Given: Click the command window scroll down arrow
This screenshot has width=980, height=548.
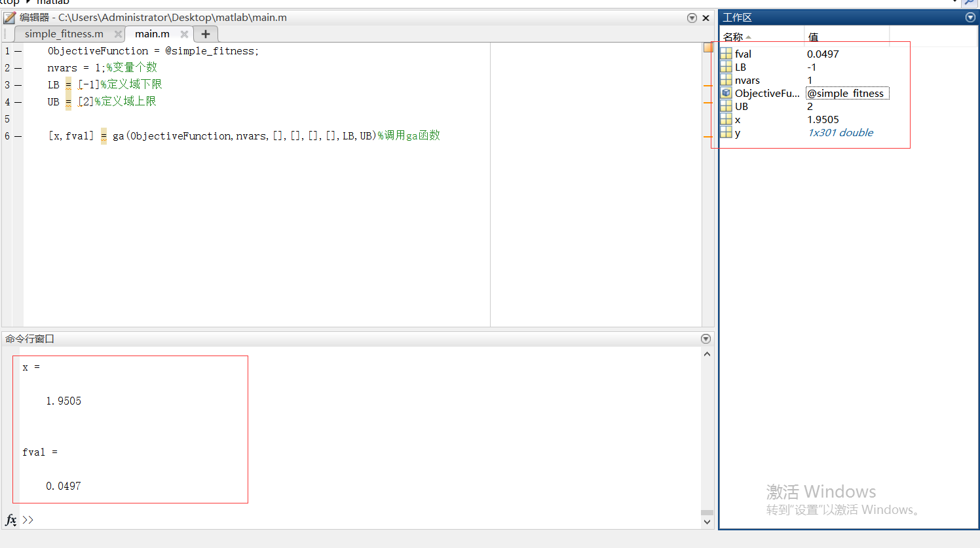Looking at the screenshot, I should pyautogui.click(x=707, y=522).
